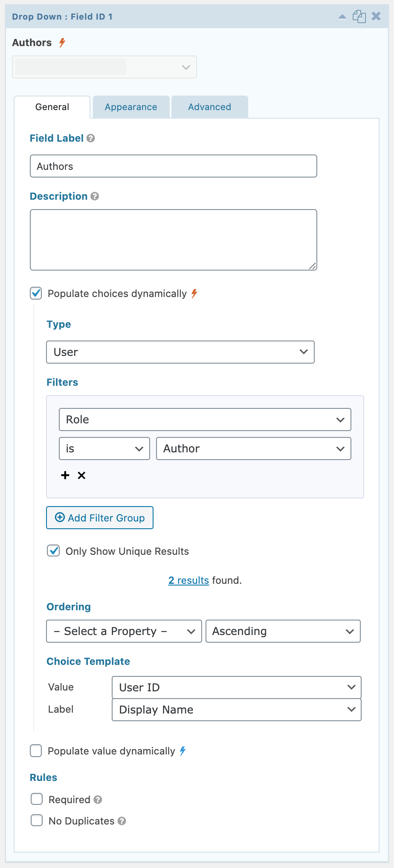Remove the Role filter with the x icon
The height and width of the screenshot is (868, 394).
pos(81,475)
